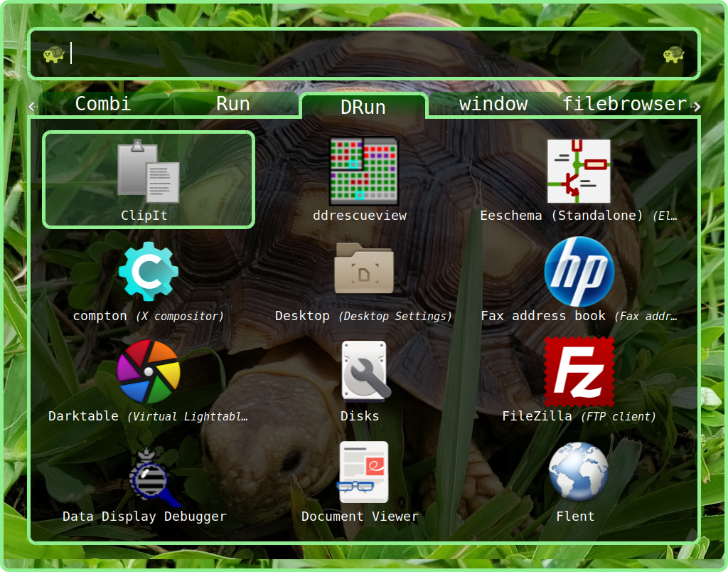Viewport: 728px width, 572px height.
Task: Focus the search input field
Action: pos(363,54)
